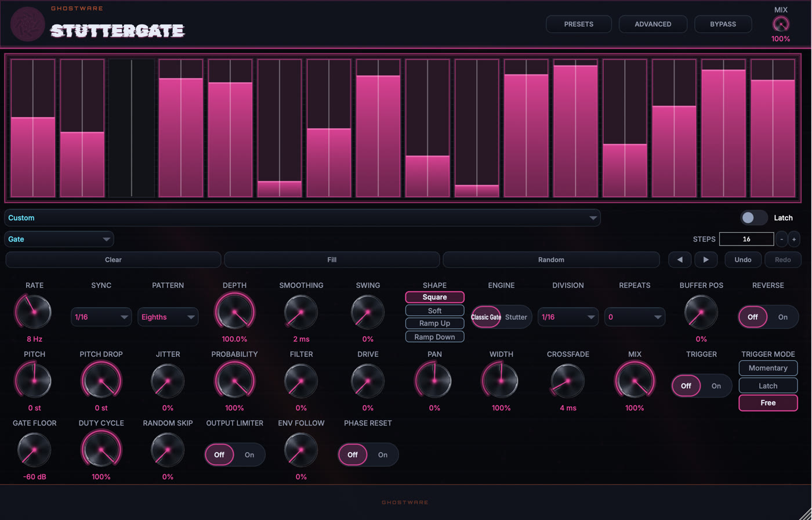Increase steps with the plus button
Image resolution: width=812 pixels, height=520 pixels.
point(794,239)
